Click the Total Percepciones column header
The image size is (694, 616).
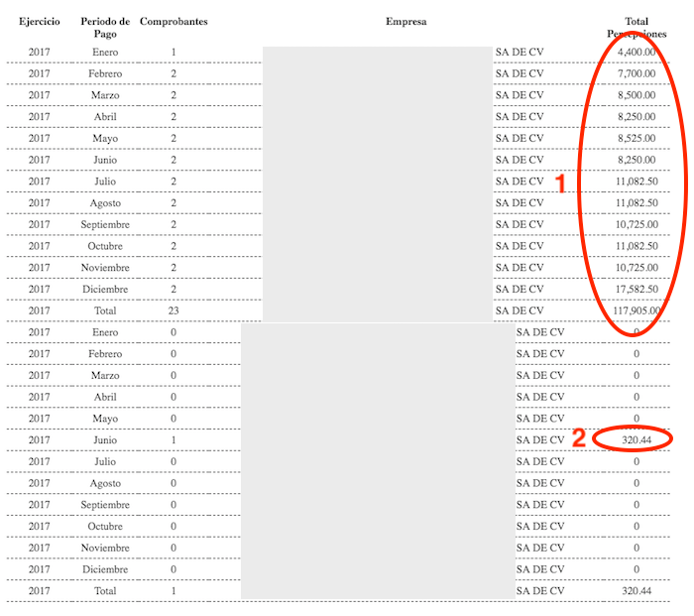coord(636,28)
